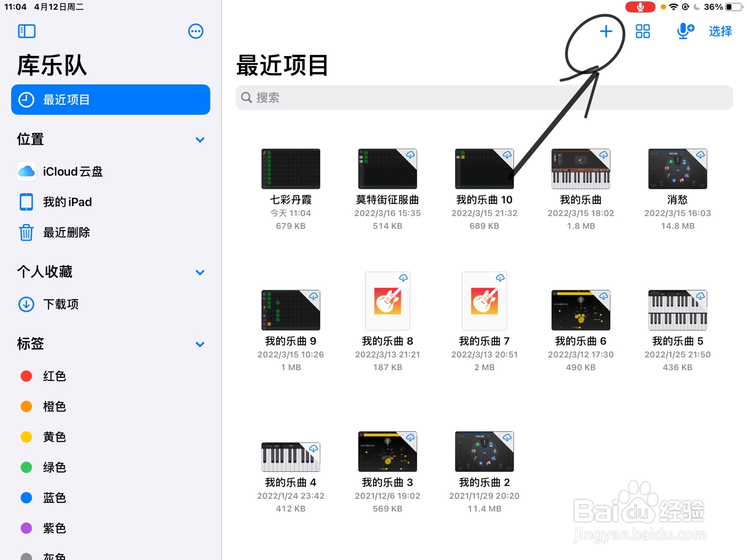Collapse the 个人收藏 section
The width and height of the screenshot is (747, 560).
pyautogui.click(x=200, y=273)
